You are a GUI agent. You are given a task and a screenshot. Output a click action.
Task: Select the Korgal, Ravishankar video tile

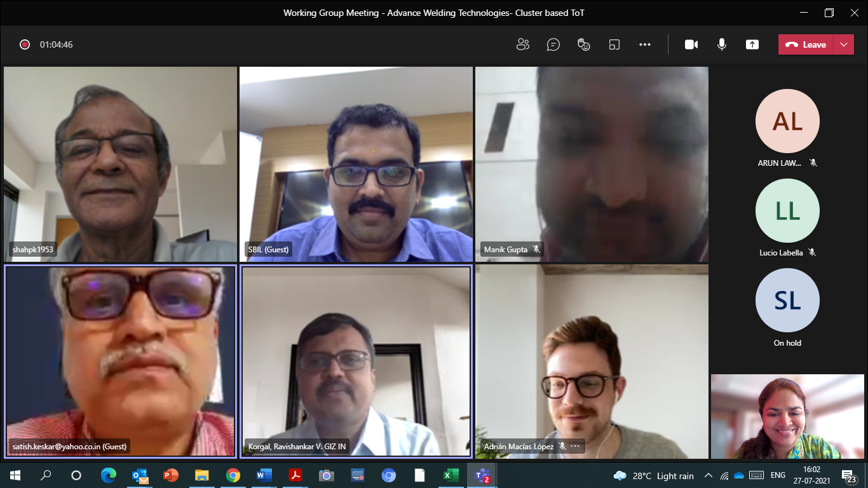[x=356, y=360]
